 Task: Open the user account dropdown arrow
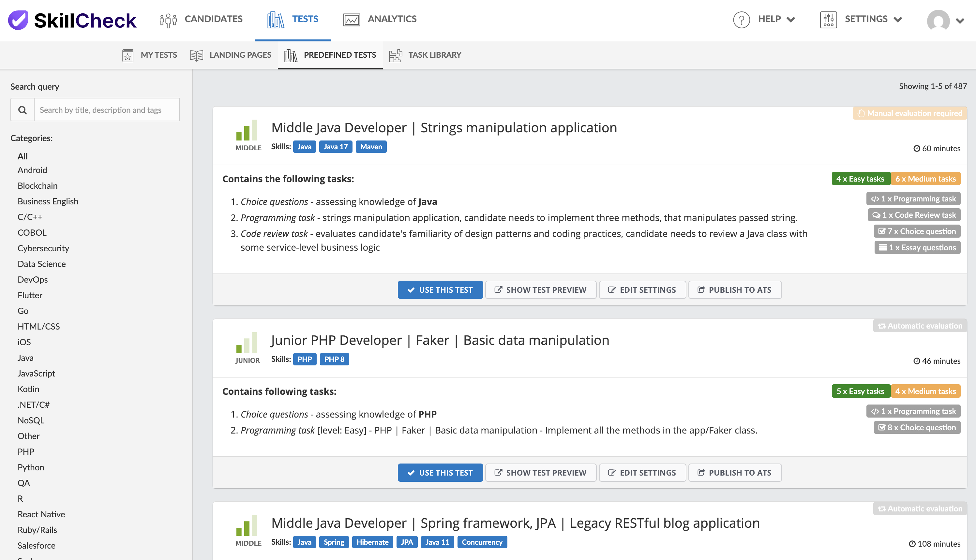pyautogui.click(x=960, y=21)
